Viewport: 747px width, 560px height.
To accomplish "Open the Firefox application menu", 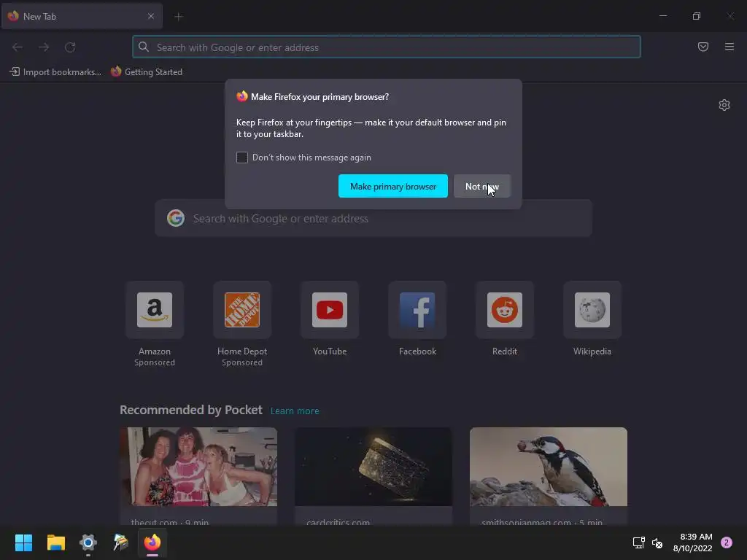I will point(729,47).
